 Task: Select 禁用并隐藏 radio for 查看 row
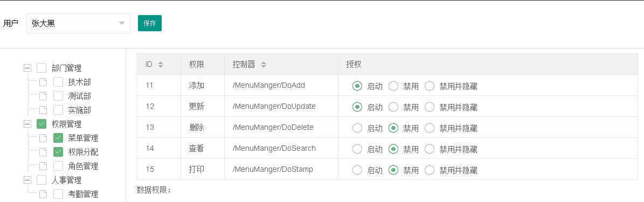(430, 149)
